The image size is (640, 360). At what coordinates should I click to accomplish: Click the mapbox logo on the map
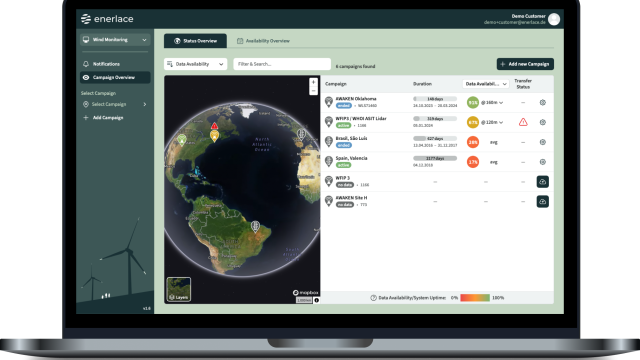(305, 293)
